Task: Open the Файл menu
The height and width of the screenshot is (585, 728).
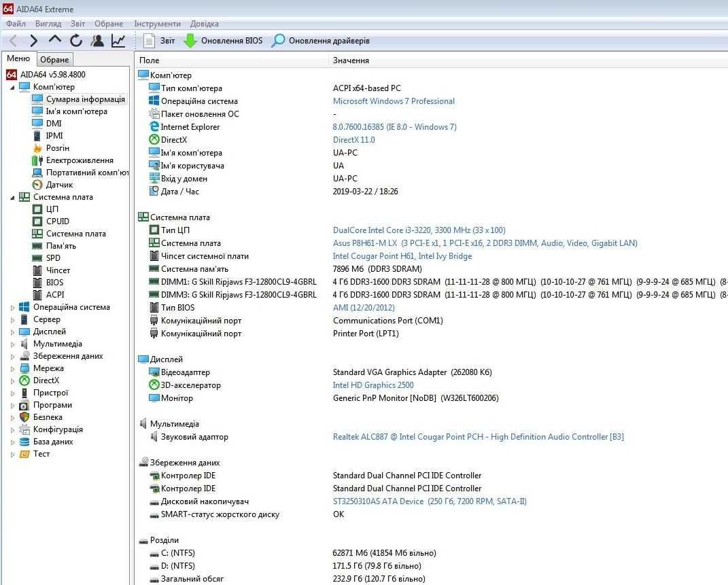Action: (x=16, y=24)
